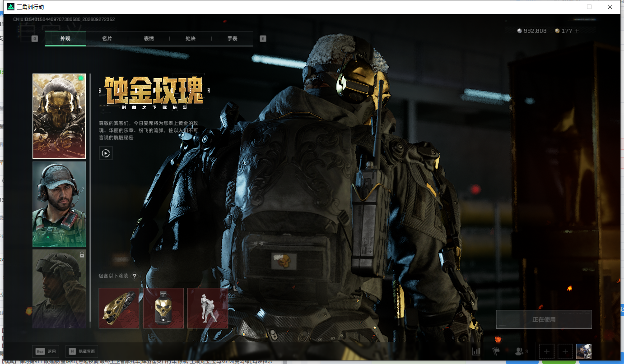Click the silver currency coin icon

[x=520, y=31]
